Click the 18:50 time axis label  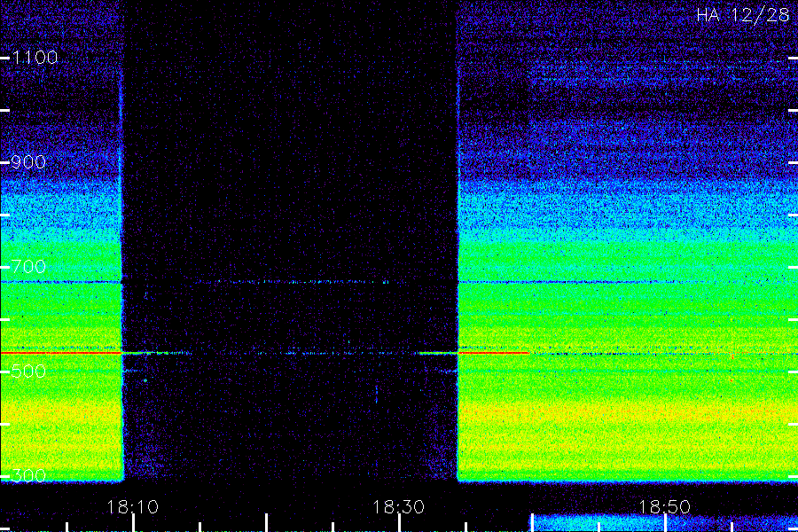tap(664, 507)
